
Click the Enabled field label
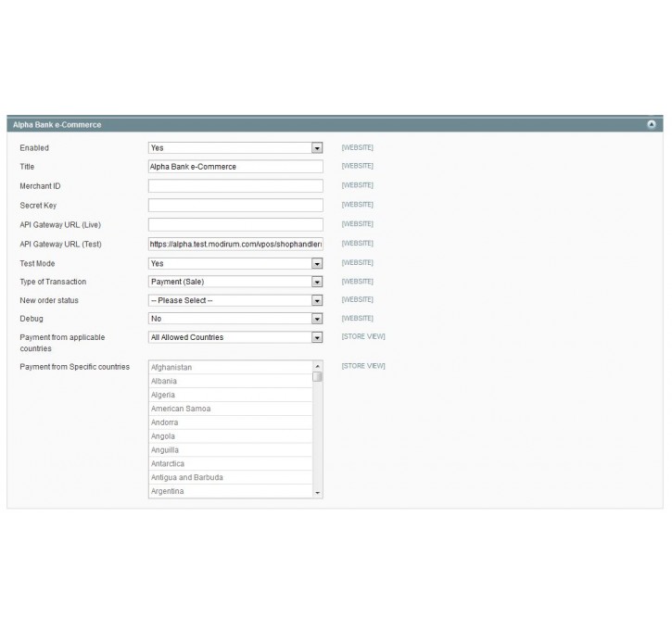tap(34, 147)
